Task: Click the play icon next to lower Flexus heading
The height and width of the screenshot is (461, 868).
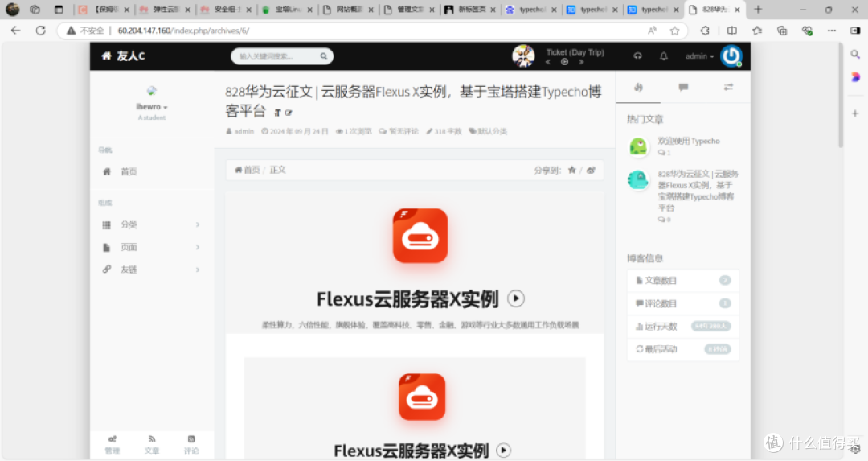Action: pyautogui.click(x=503, y=450)
